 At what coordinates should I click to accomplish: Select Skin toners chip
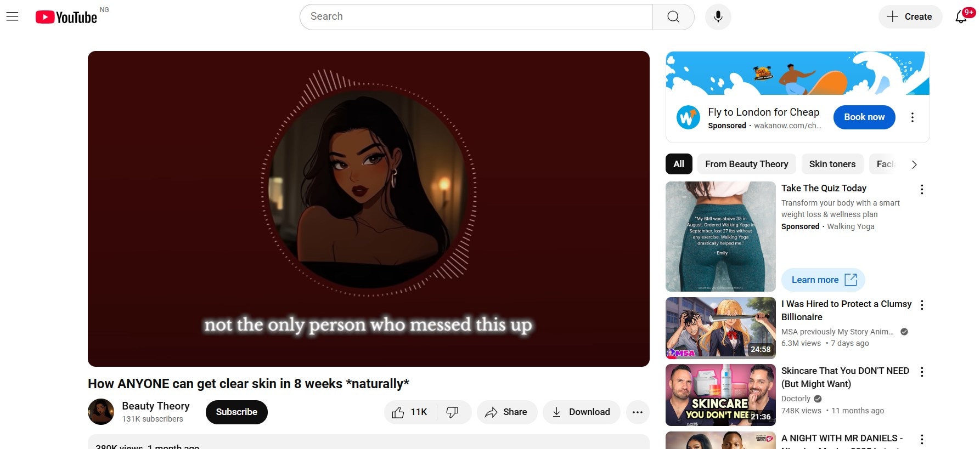(x=832, y=164)
